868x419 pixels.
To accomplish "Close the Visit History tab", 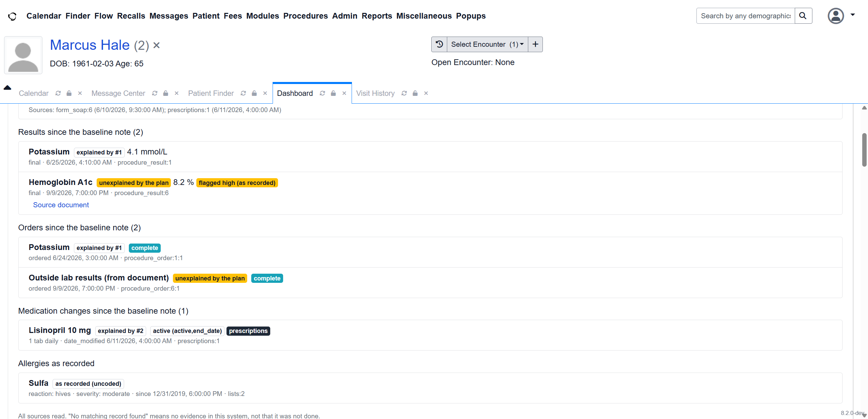I will tap(426, 93).
